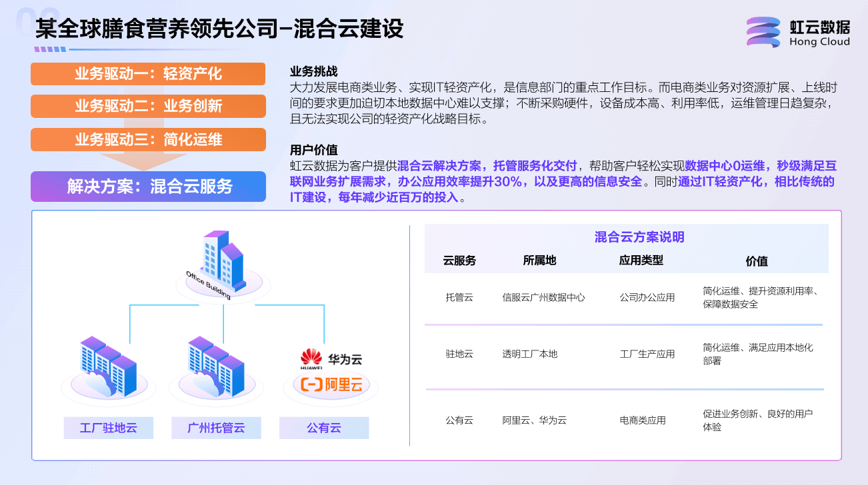This screenshot has width=868, height=485.
Task: Click the 公有云 label under the logos
Action: click(x=324, y=428)
